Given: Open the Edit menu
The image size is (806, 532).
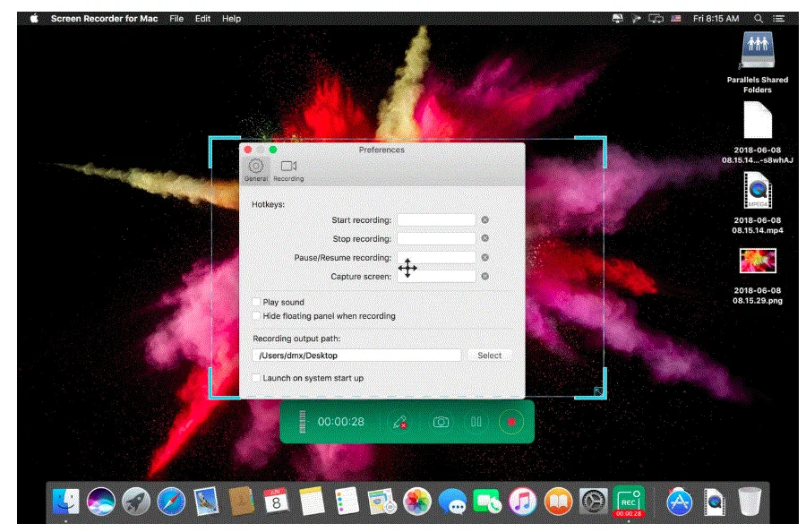Looking at the screenshot, I should pyautogui.click(x=202, y=19).
